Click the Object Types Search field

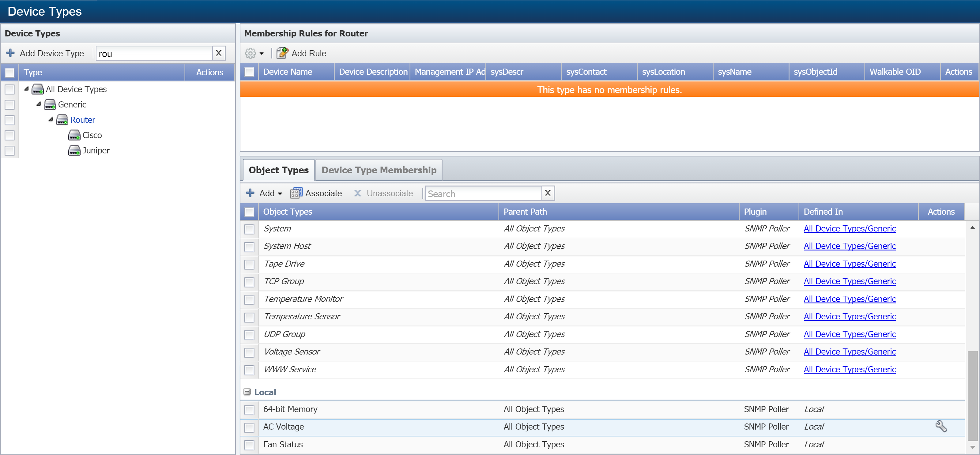point(483,193)
